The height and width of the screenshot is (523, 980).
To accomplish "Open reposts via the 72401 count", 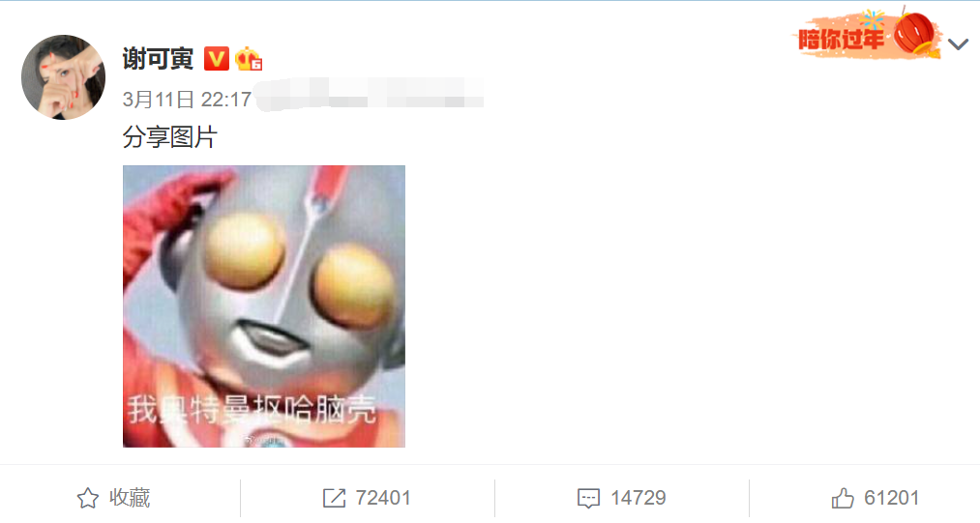I will pos(383,498).
